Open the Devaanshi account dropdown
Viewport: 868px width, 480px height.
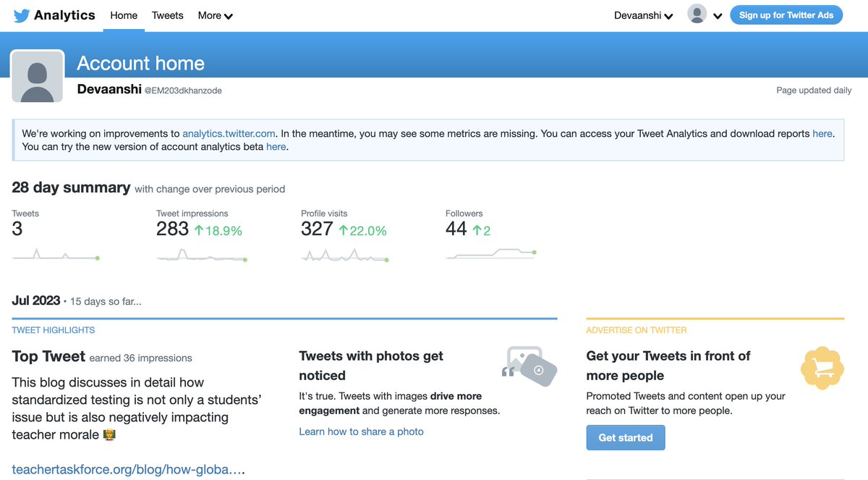pos(643,15)
